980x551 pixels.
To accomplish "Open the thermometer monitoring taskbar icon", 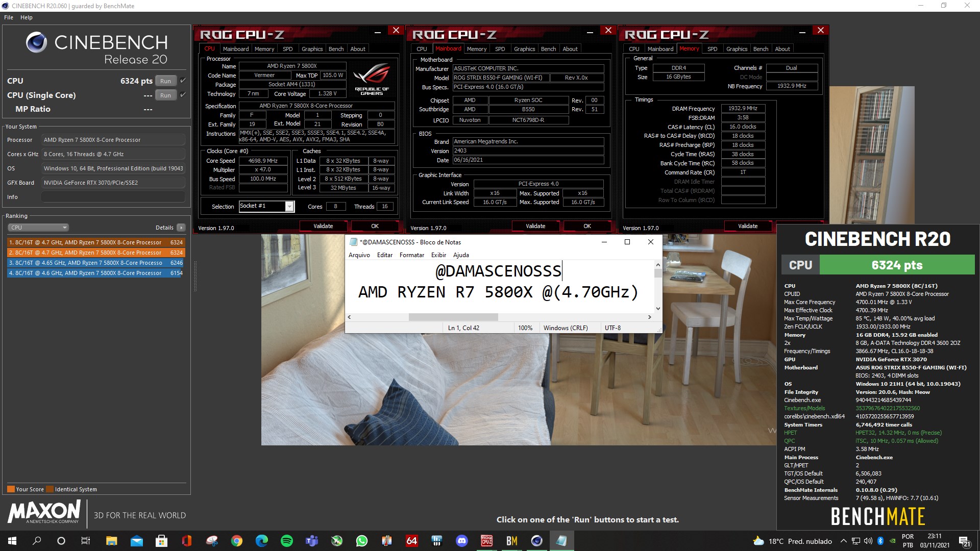I will [386, 541].
